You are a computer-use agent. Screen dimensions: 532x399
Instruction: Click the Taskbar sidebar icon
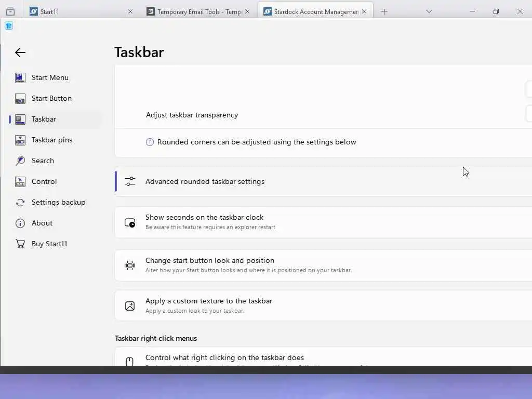[20, 119]
